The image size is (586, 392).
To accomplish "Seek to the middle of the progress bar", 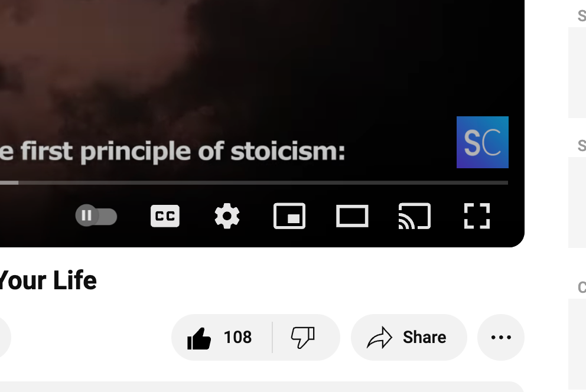I will [254, 182].
